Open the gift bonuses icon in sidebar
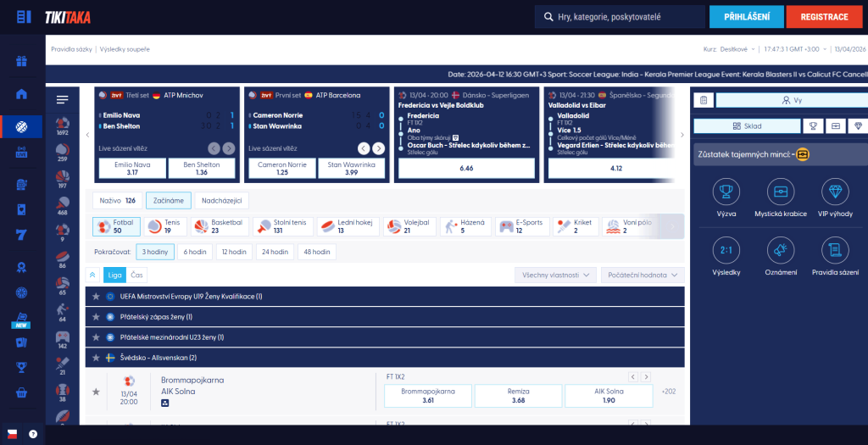Screen dimensions: 868x445 (x=22, y=61)
